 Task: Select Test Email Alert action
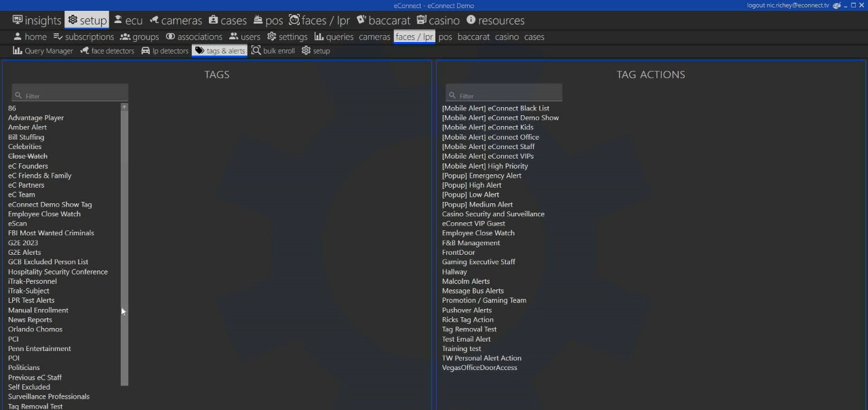(x=467, y=340)
